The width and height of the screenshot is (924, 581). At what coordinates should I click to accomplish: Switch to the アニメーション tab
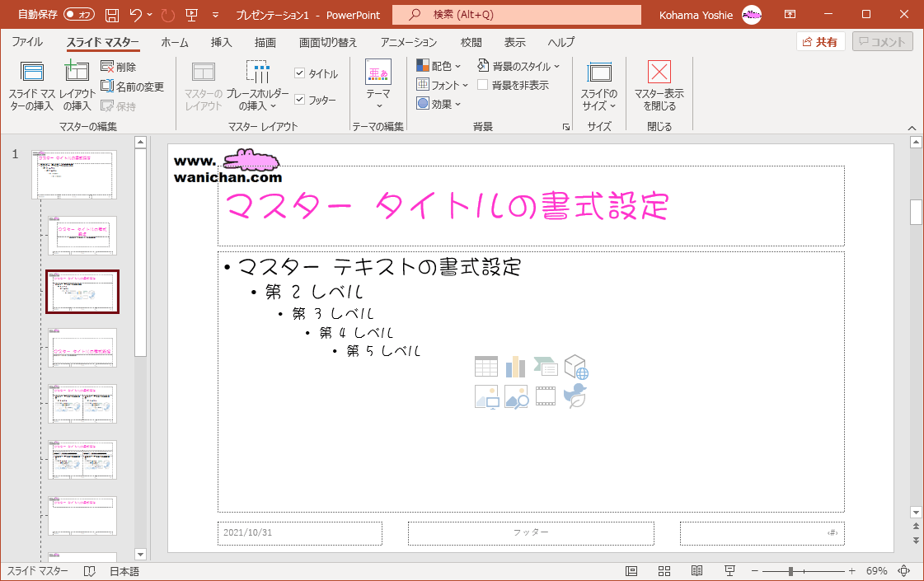(x=408, y=42)
